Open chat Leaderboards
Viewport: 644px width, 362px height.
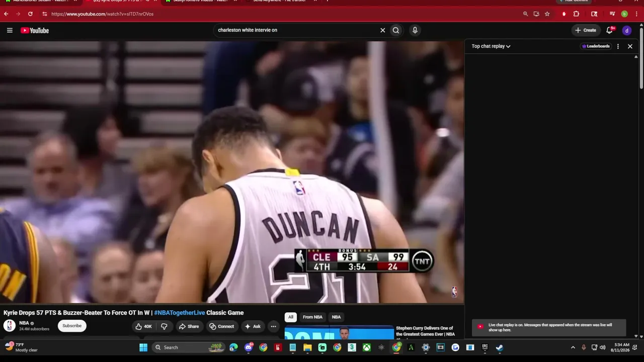(596, 46)
